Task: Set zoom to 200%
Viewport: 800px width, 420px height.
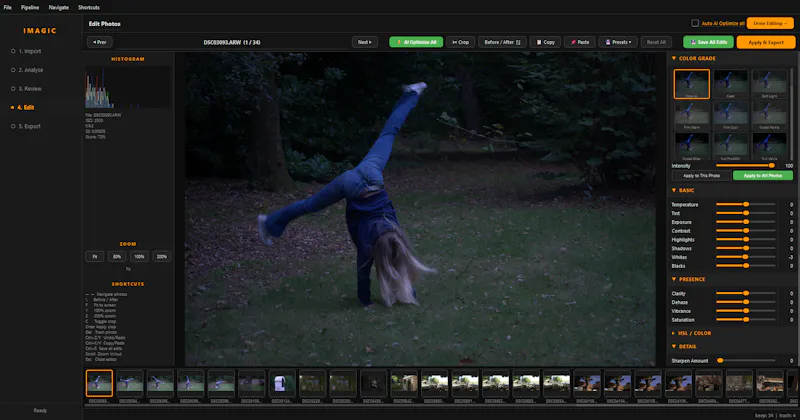Action: pyautogui.click(x=162, y=257)
